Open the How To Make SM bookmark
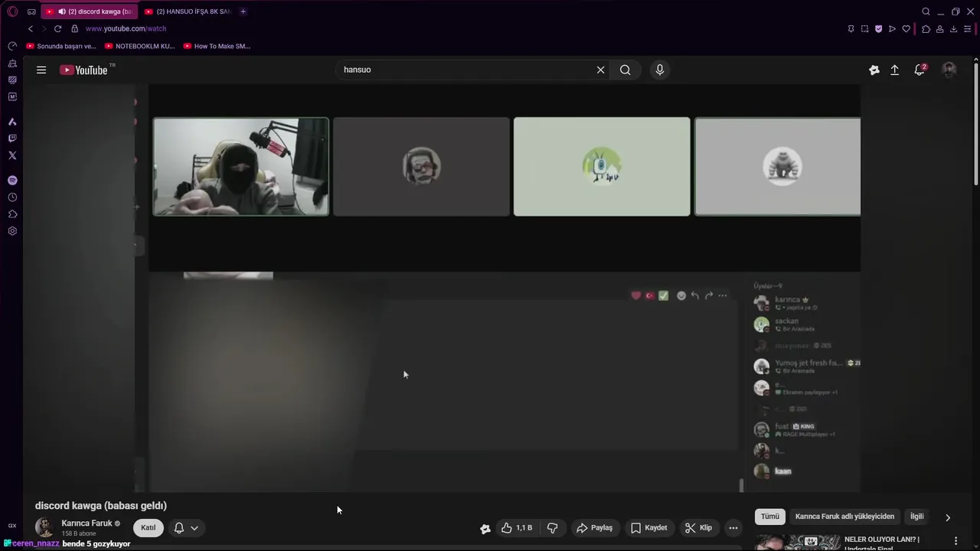Screen dimensions: 980x551 [217, 46]
